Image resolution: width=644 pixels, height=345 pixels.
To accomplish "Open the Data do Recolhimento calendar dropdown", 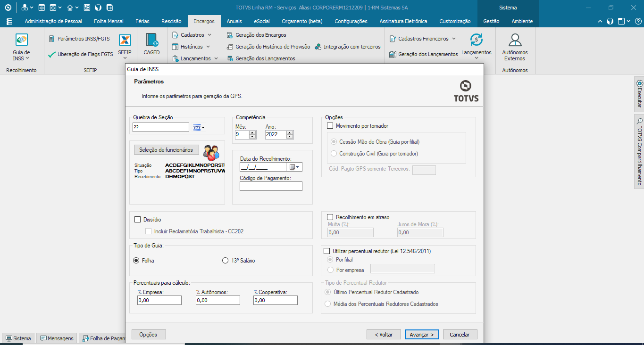I will [x=295, y=167].
